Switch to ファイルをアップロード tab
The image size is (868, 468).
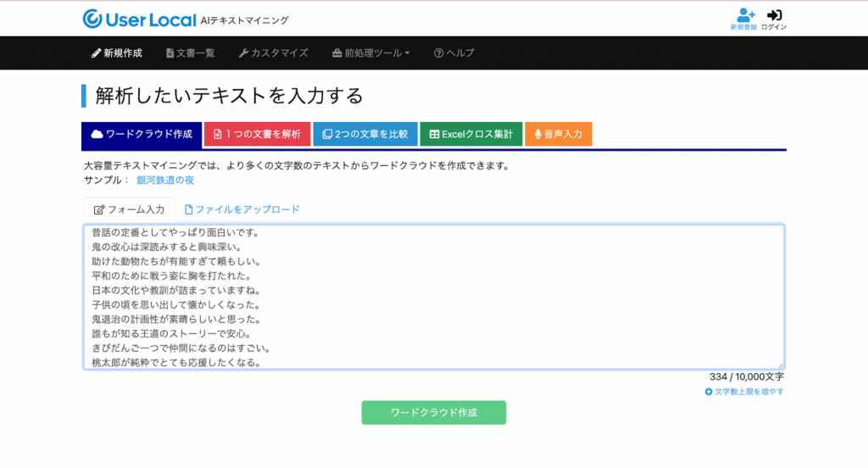[x=242, y=209]
